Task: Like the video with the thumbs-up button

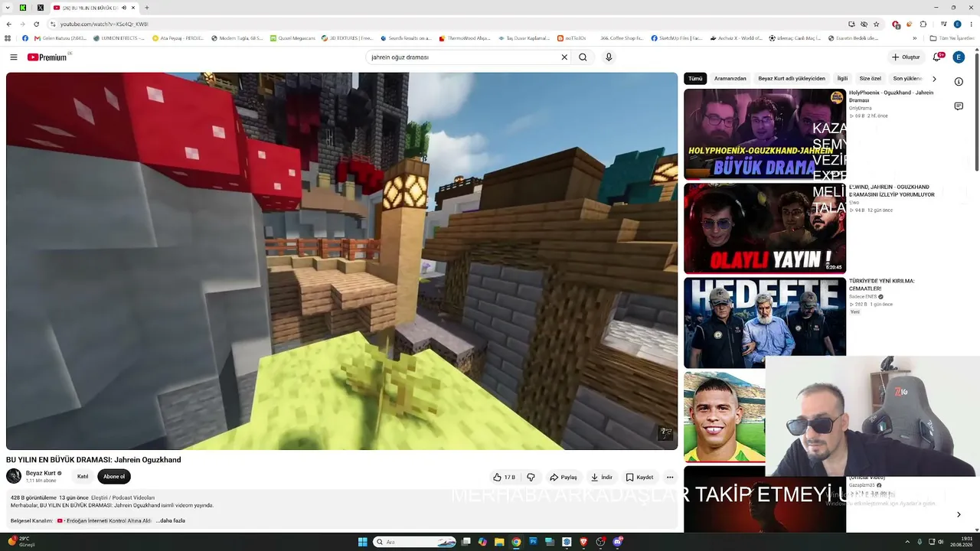Action: point(504,477)
